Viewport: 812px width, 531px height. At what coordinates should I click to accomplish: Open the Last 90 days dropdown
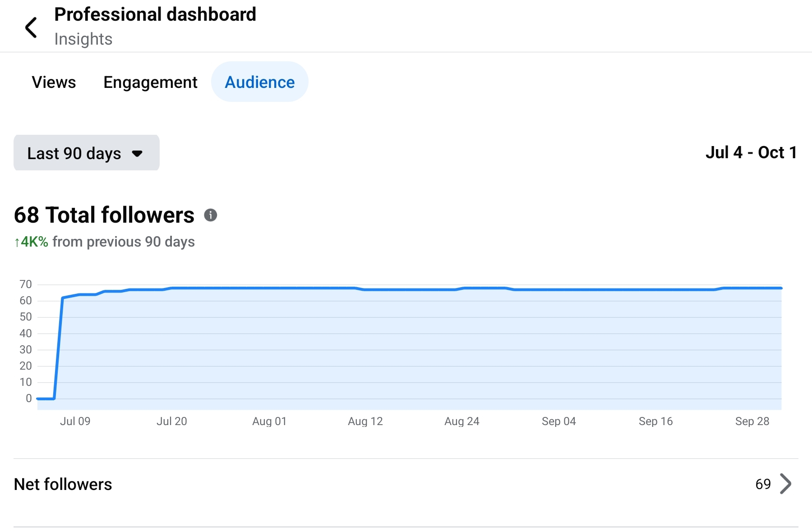pyautogui.click(x=86, y=153)
